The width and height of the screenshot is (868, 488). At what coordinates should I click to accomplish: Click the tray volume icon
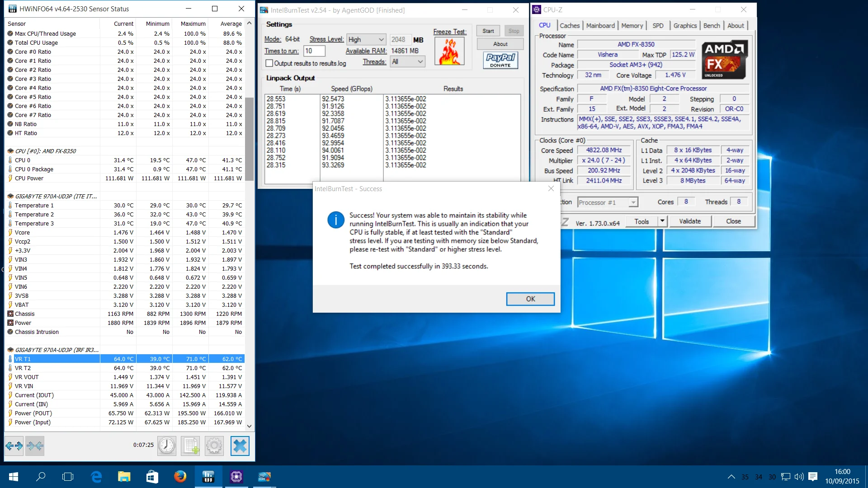pyautogui.click(x=799, y=477)
